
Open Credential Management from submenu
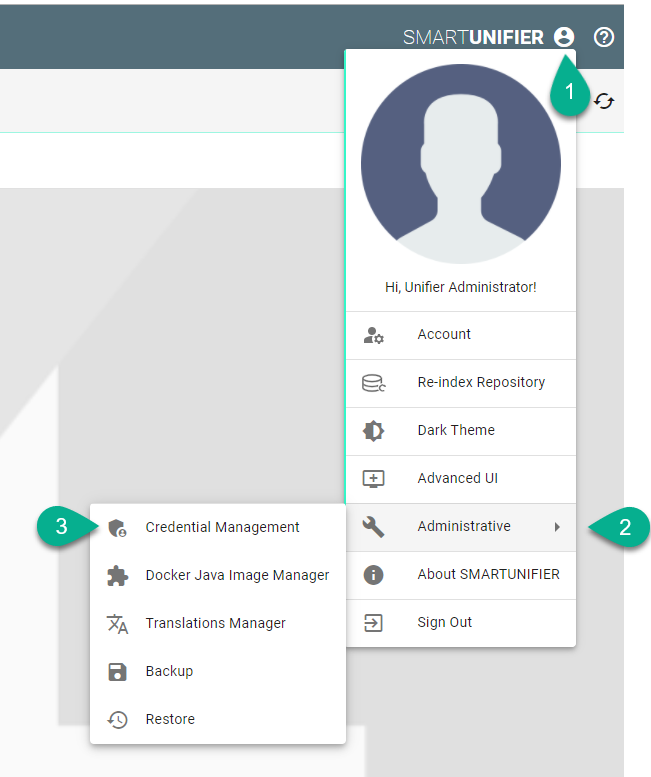[x=222, y=527]
